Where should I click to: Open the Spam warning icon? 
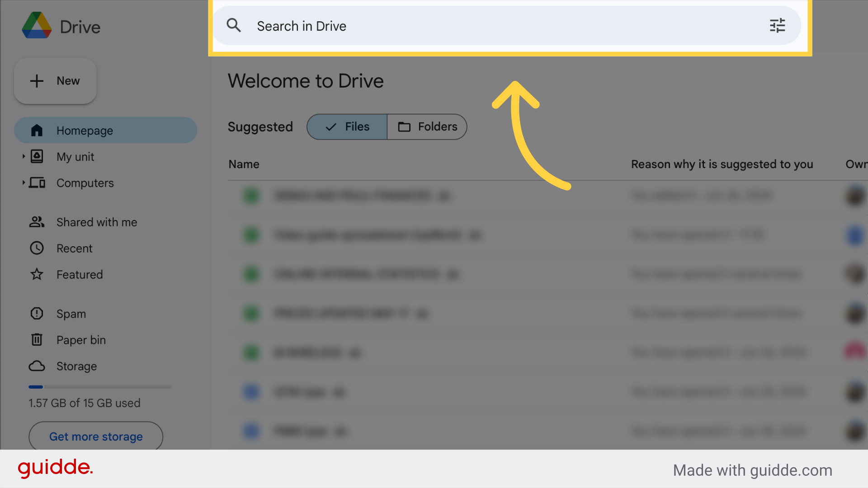37,314
